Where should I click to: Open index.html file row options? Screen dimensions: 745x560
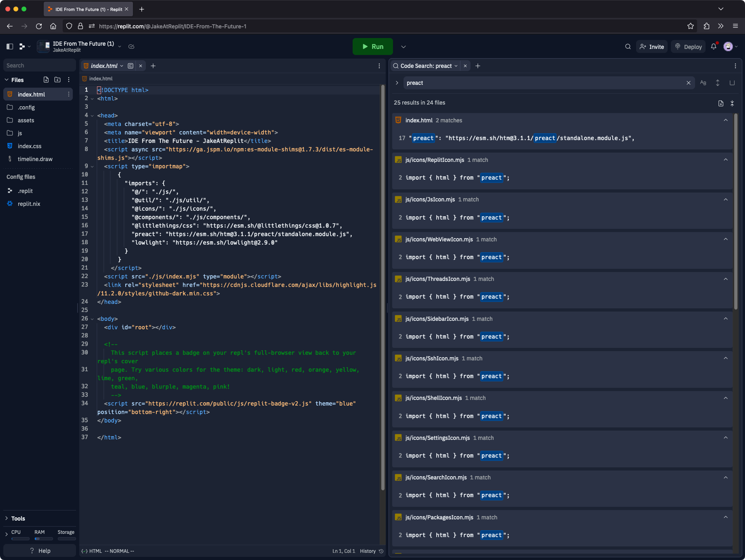tap(69, 94)
